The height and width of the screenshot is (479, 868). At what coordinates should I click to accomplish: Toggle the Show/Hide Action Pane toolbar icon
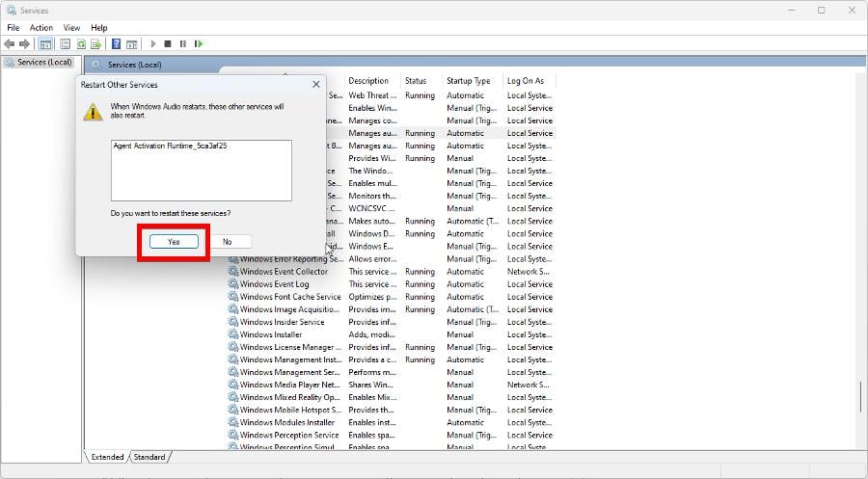point(132,43)
